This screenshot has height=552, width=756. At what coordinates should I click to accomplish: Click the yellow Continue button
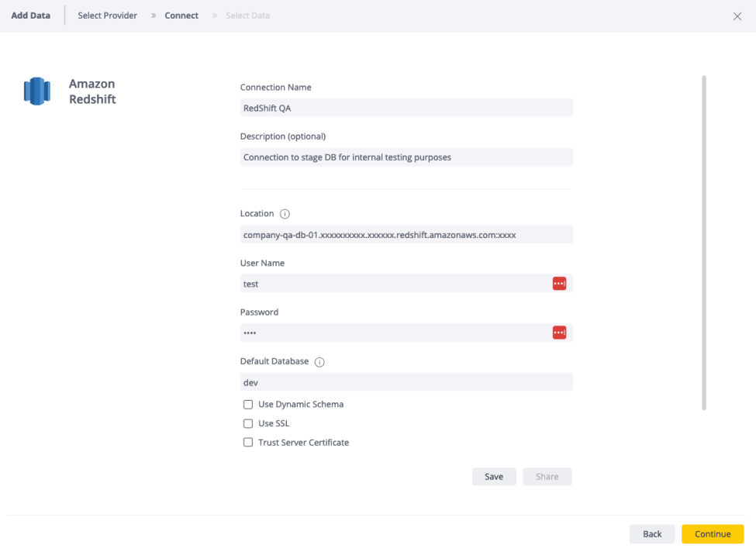click(x=713, y=533)
